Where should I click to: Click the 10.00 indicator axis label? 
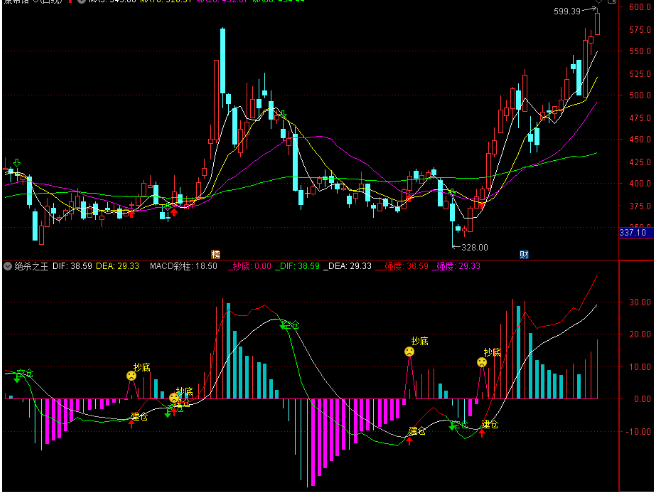pyautogui.click(x=641, y=367)
